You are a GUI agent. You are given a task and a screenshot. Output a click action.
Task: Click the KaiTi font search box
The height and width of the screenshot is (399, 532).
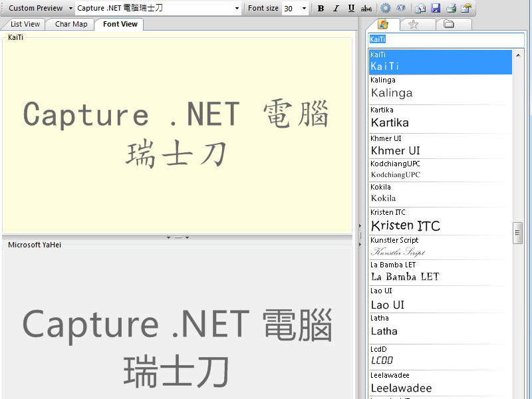pos(446,40)
